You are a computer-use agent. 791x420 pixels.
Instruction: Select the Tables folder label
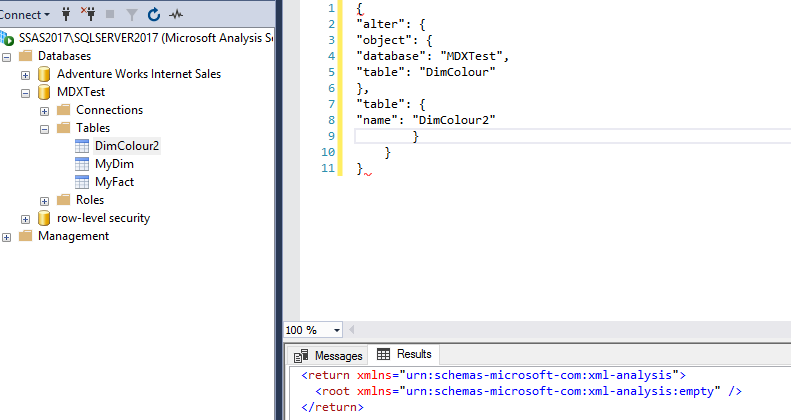point(93,128)
